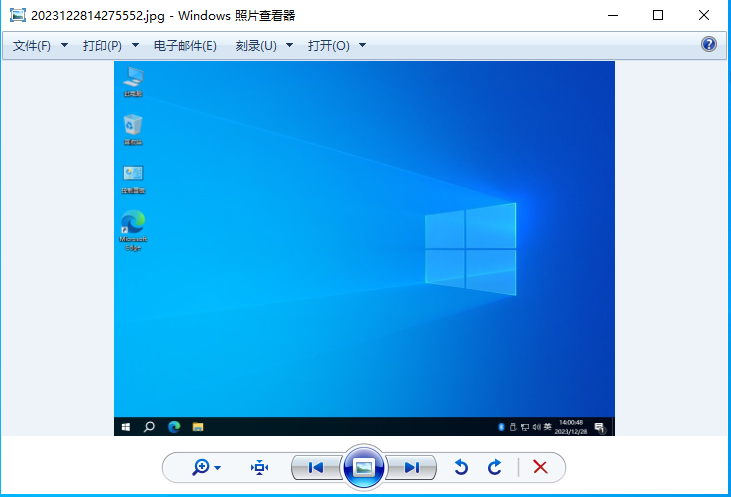Open the 打印(P) menu

102,46
